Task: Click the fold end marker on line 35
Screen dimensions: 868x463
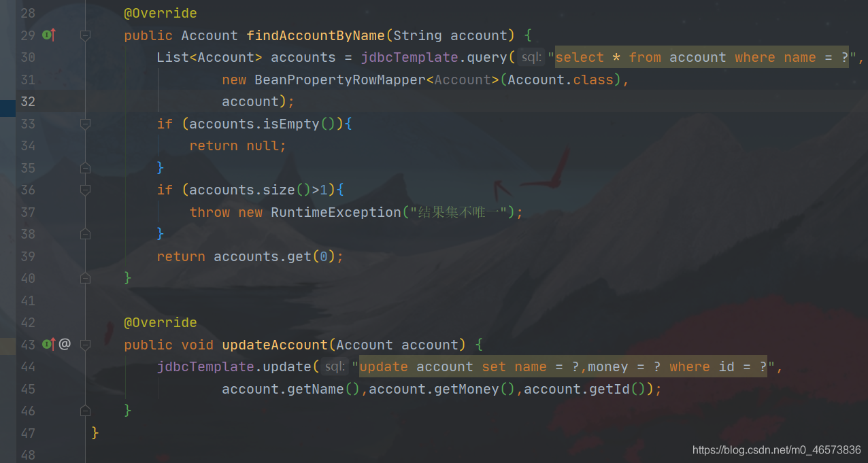Action: point(85,167)
